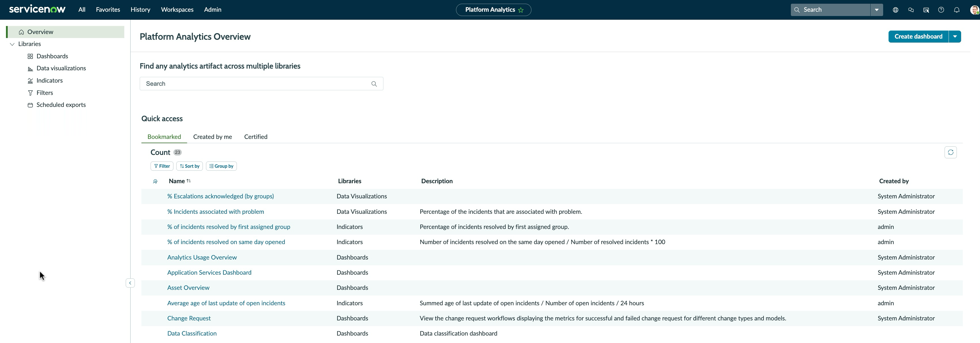Click the Created by column header
Image resolution: width=980 pixels, height=343 pixels.
point(894,181)
